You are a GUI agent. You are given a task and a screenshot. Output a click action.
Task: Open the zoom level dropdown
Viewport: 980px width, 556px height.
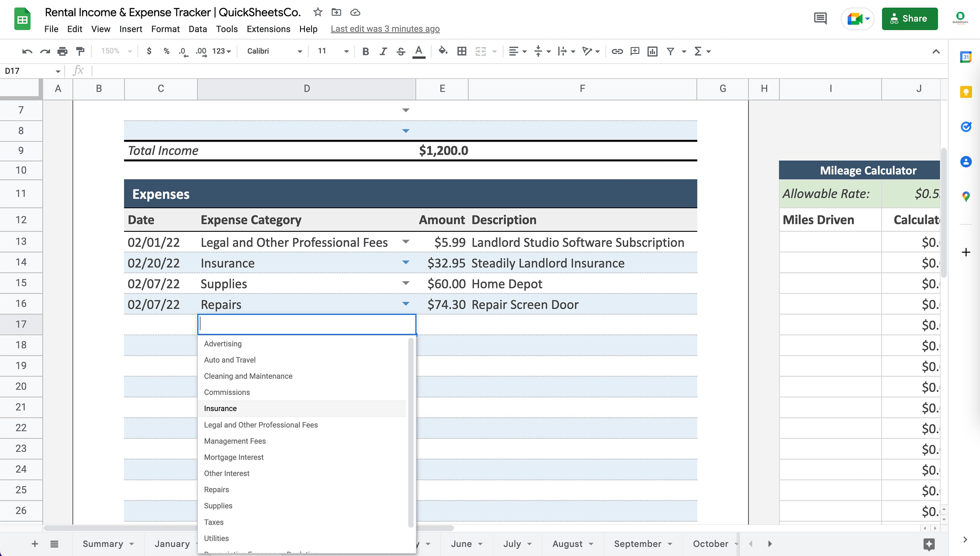click(x=116, y=51)
